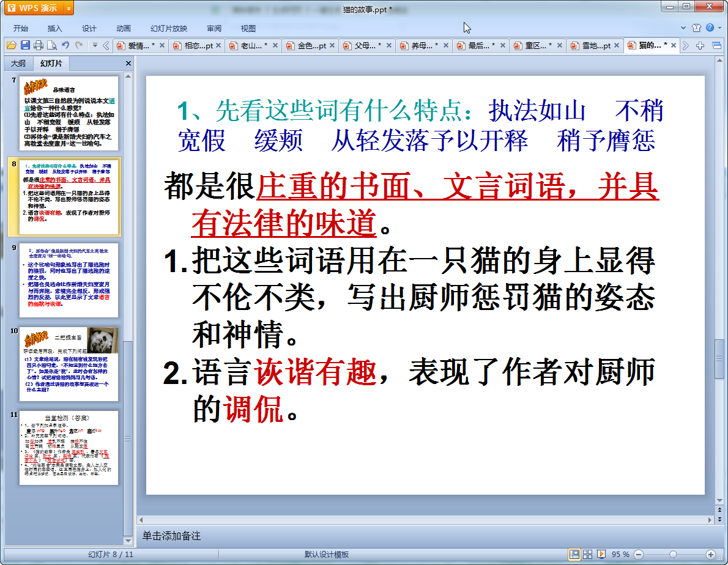This screenshot has height=565, width=728.
Task: Undo the last action
Action: 65,45
